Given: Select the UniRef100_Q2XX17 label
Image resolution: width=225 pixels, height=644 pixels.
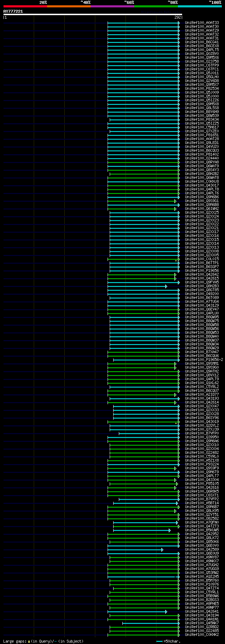Looking at the screenshot, I should click(x=202, y=232).
